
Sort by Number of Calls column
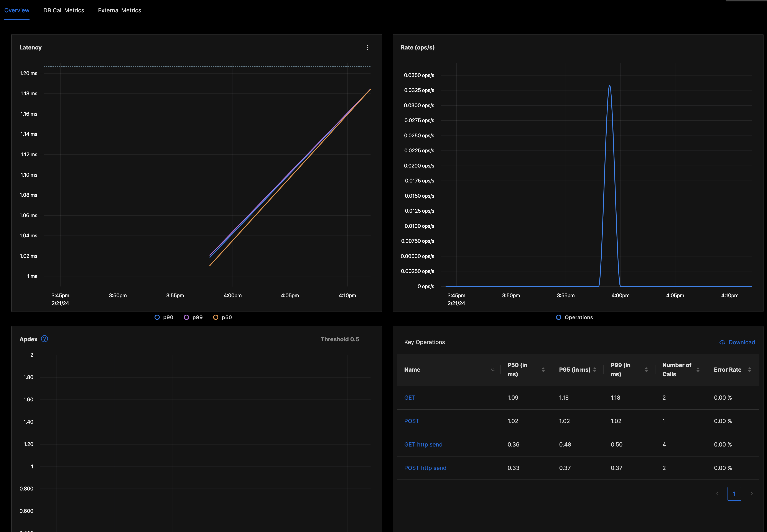coord(698,370)
